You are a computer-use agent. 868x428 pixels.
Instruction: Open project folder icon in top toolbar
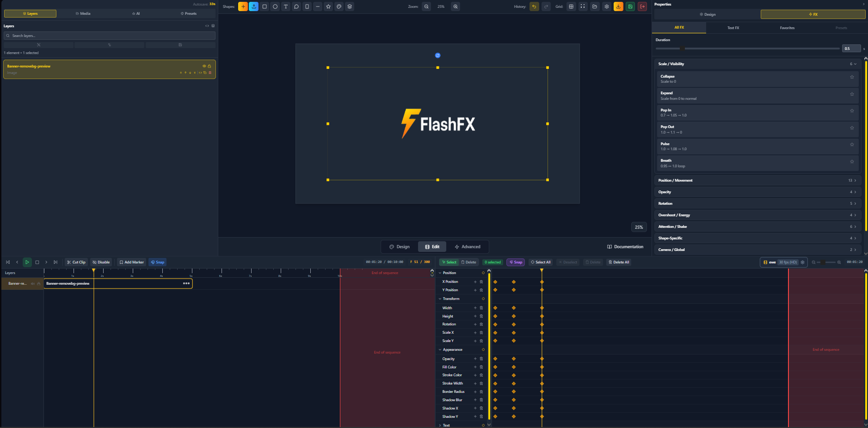(595, 6)
